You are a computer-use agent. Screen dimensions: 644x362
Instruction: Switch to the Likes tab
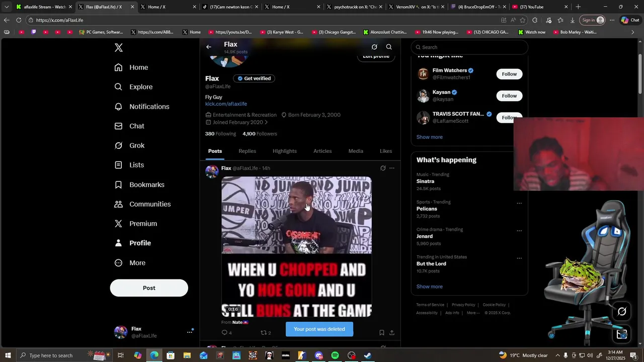(x=386, y=151)
